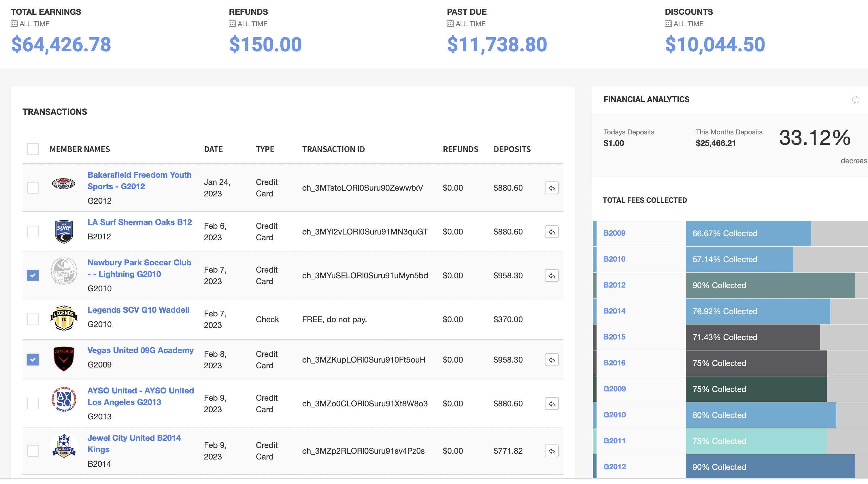Sort transactions by the DATE column header
Image resolution: width=868 pixels, height=484 pixels.
pos(213,149)
